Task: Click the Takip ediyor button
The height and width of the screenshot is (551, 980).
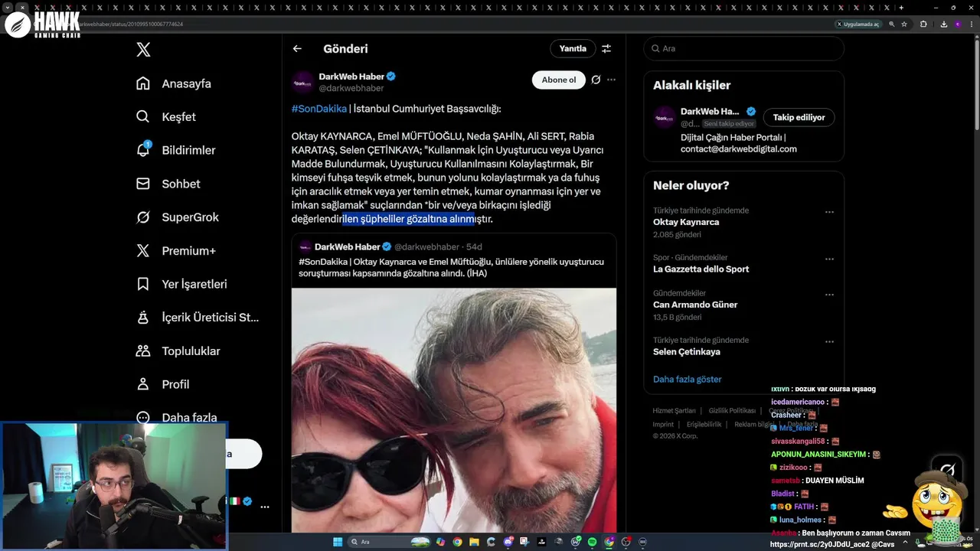Action: [x=799, y=117]
